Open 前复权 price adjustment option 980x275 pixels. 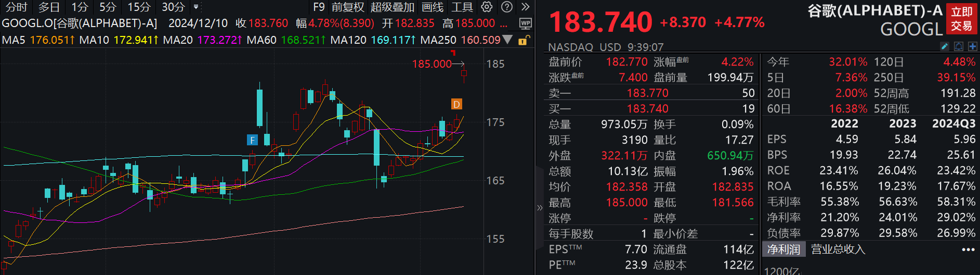click(x=348, y=7)
